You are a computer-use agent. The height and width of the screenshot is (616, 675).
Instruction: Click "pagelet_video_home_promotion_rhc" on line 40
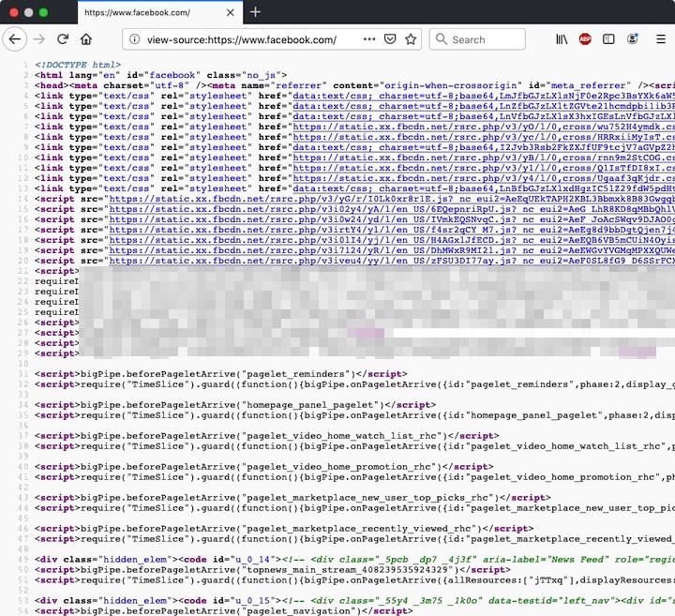tap(338, 467)
